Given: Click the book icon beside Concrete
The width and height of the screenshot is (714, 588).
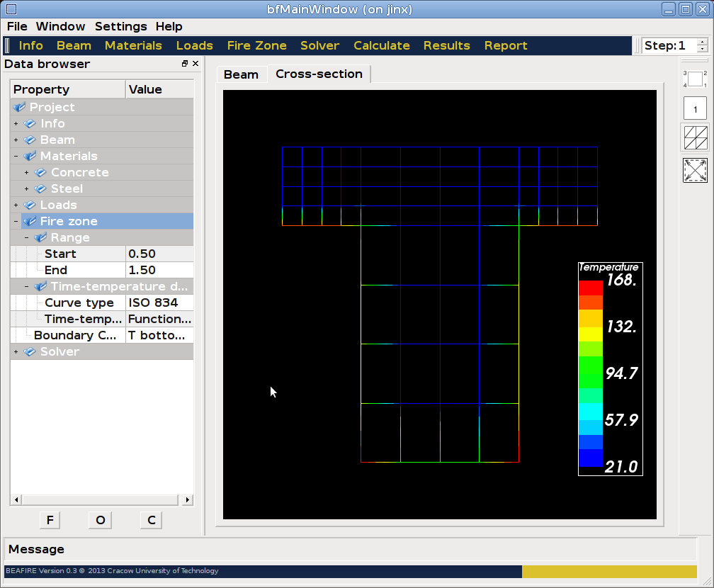Looking at the screenshot, I should coord(40,172).
